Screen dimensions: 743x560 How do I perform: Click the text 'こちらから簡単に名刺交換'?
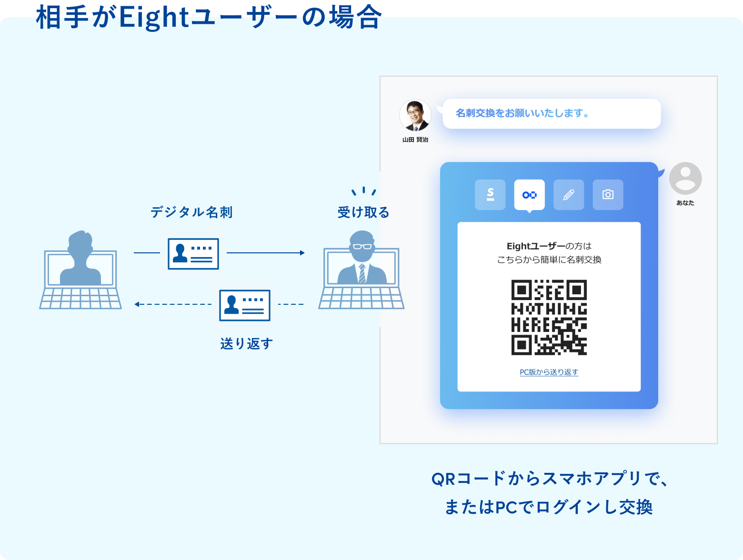pyautogui.click(x=549, y=260)
